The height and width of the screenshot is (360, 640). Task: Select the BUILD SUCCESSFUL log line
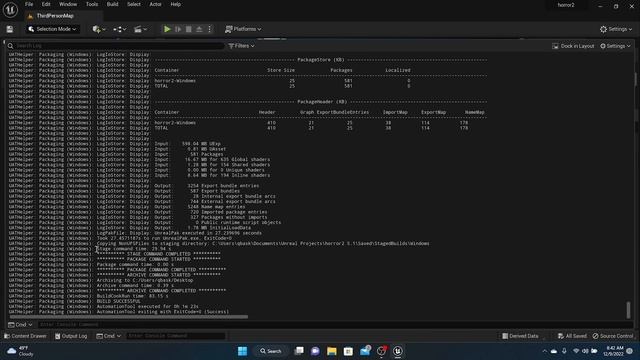click(118, 301)
